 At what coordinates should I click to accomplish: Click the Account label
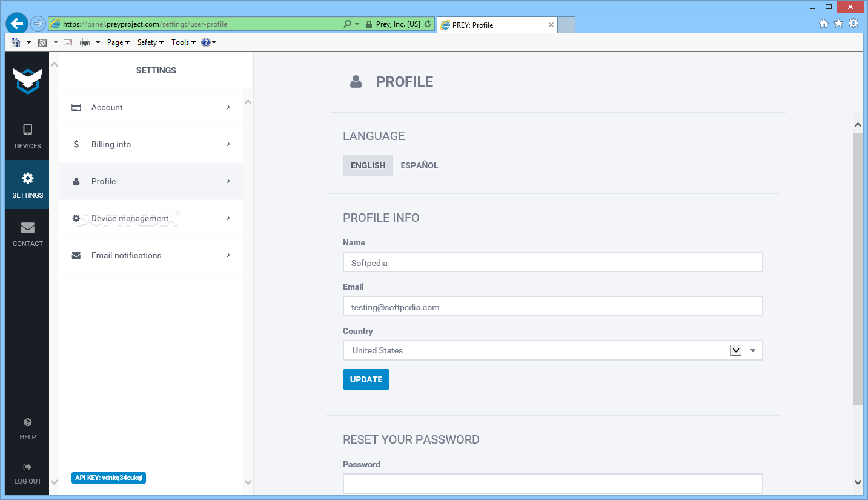click(x=107, y=107)
